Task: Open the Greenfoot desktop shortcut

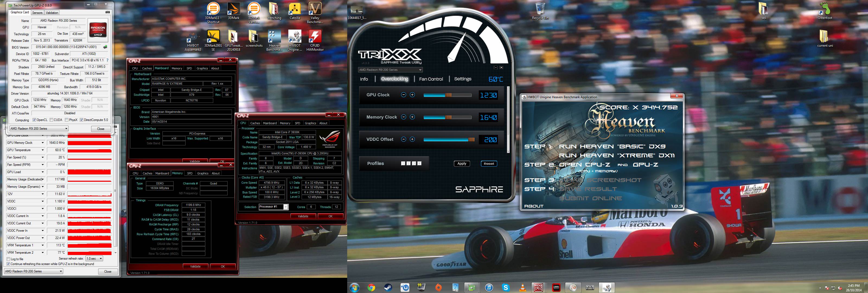Action: [x=825, y=11]
